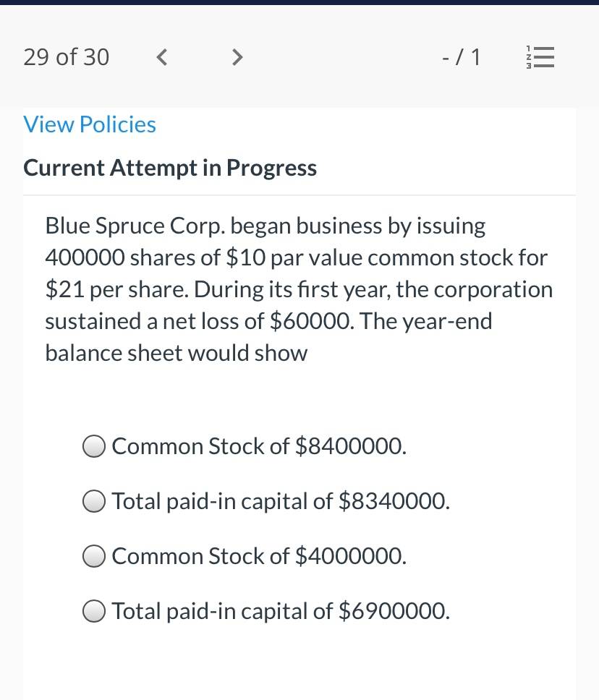Click the label text Common Stock of $4000000

coord(259,556)
